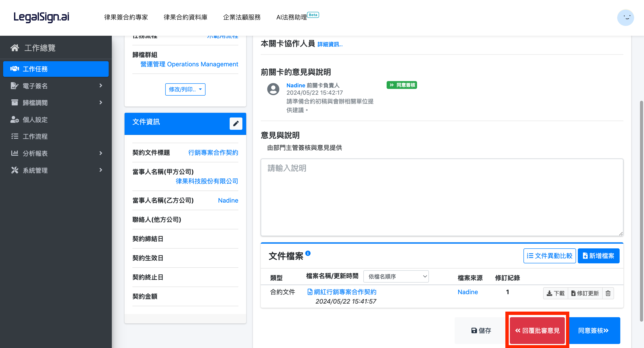Select 工作流程 in the sidebar

point(56,136)
